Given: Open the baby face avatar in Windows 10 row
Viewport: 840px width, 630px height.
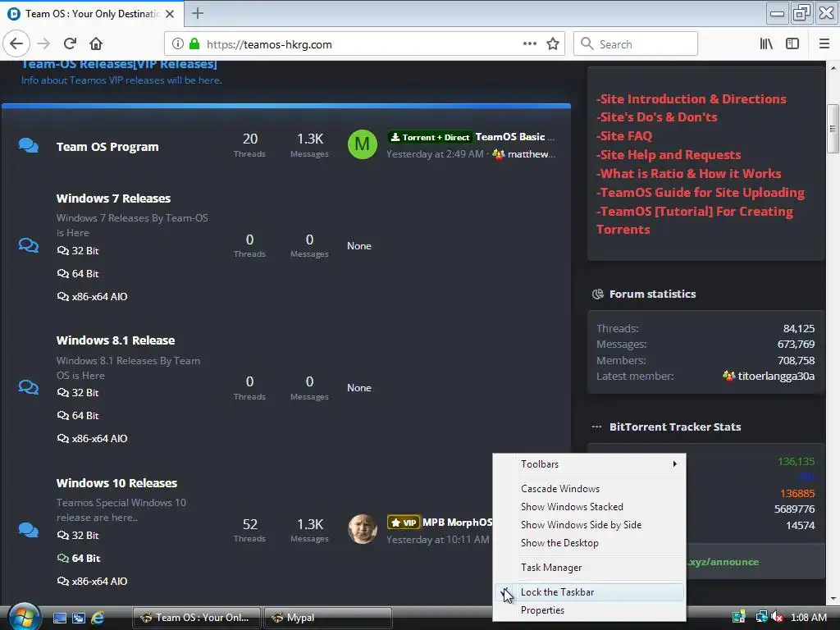Looking at the screenshot, I should tap(362, 529).
